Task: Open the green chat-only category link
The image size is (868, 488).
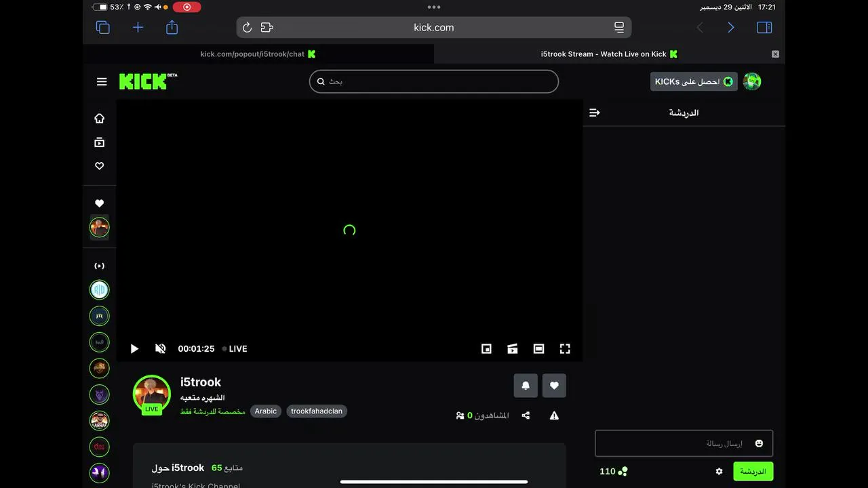Action: [213, 411]
